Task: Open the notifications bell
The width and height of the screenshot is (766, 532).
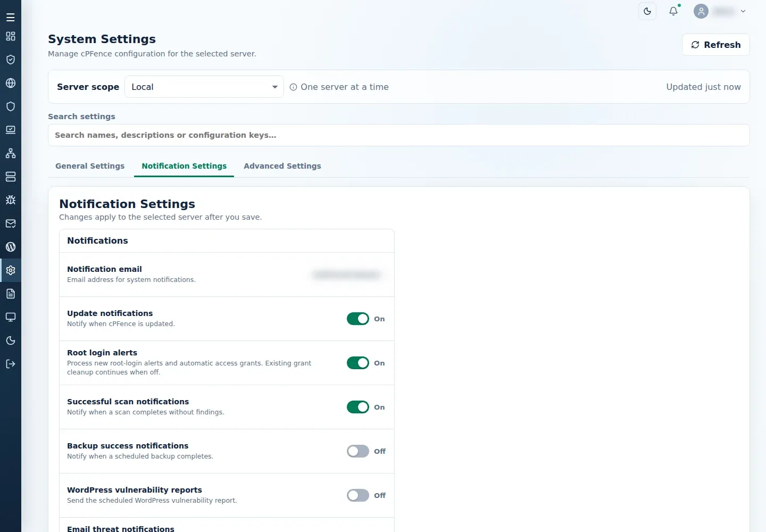Action: pyautogui.click(x=673, y=11)
